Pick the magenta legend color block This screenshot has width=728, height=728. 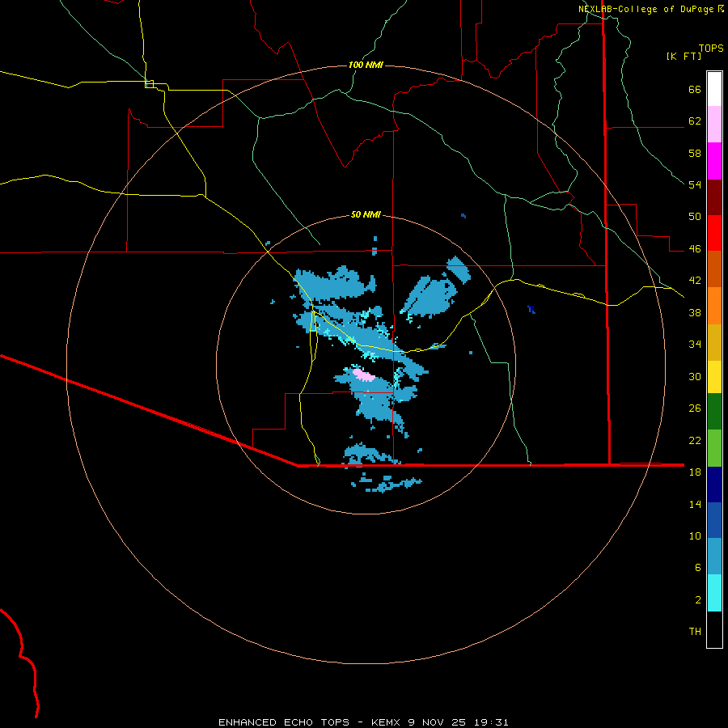tap(714, 161)
